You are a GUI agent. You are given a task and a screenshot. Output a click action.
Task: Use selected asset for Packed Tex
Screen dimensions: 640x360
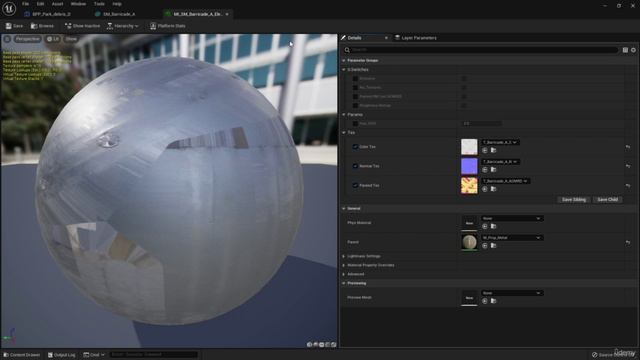click(x=484, y=189)
